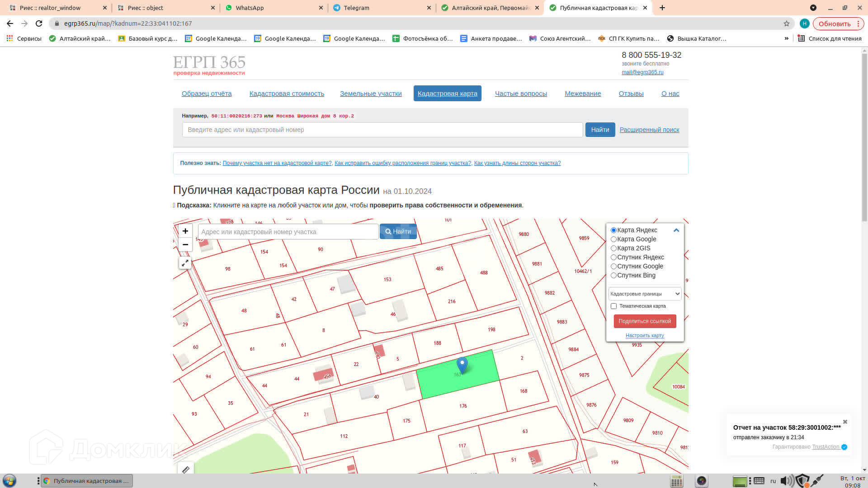Collapse the map layers panel
The image size is (868, 488).
[x=676, y=230]
